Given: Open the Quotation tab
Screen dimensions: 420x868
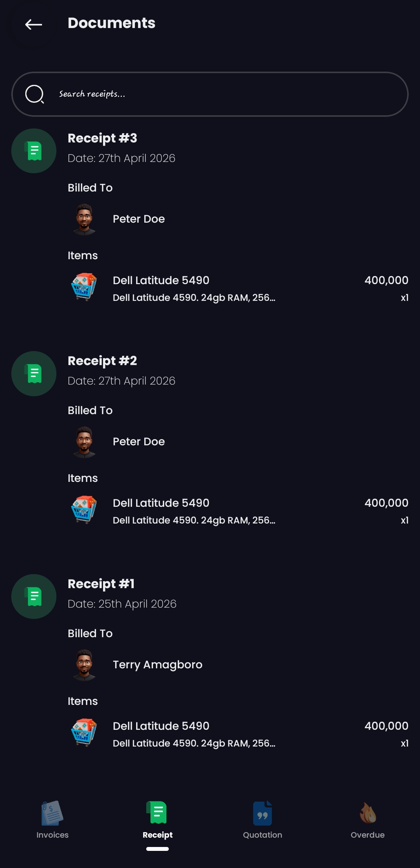Looking at the screenshot, I should 262,820.
